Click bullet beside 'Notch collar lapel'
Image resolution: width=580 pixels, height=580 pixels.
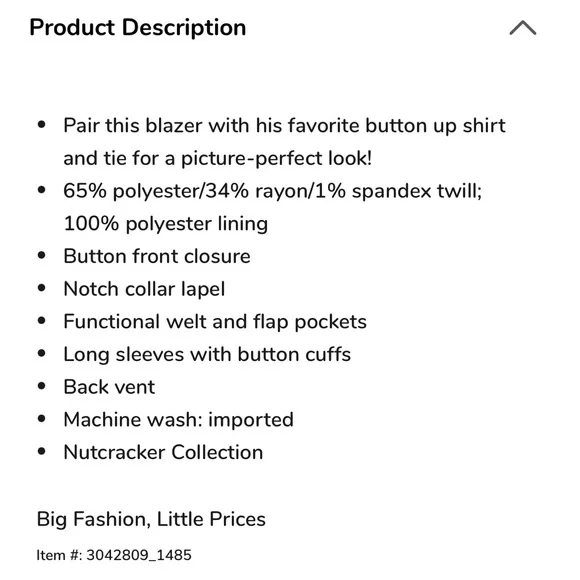(42, 288)
